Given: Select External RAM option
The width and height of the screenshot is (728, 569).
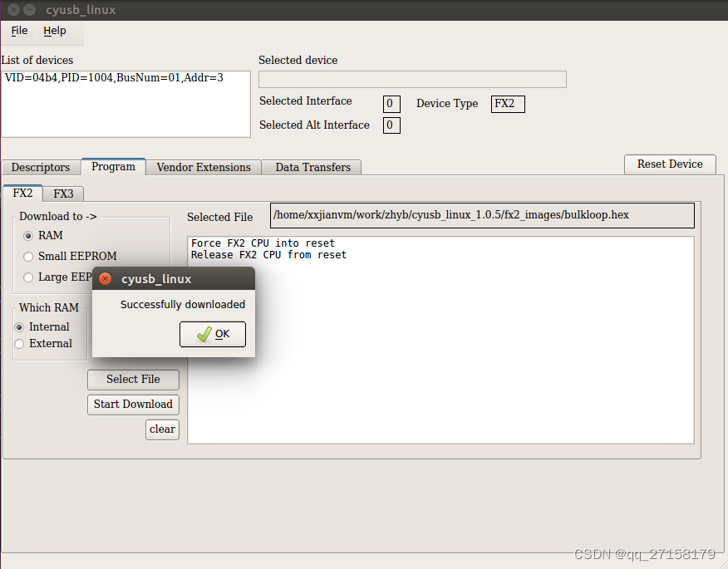Looking at the screenshot, I should point(19,343).
